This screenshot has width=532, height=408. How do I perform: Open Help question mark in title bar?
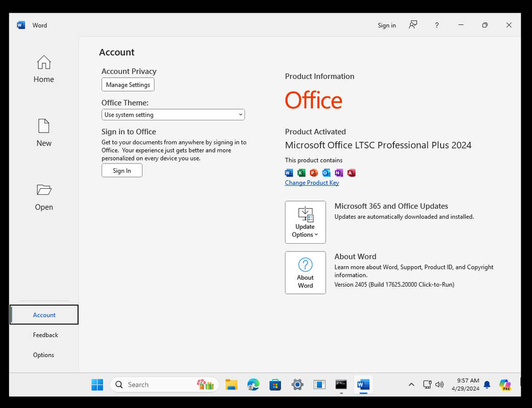click(x=437, y=25)
